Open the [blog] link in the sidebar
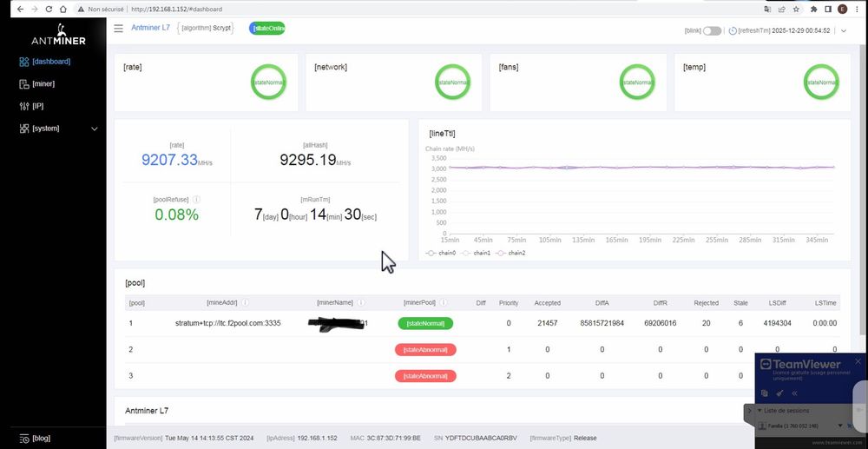Image resolution: width=868 pixels, height=449 pixels. (35, 438)
